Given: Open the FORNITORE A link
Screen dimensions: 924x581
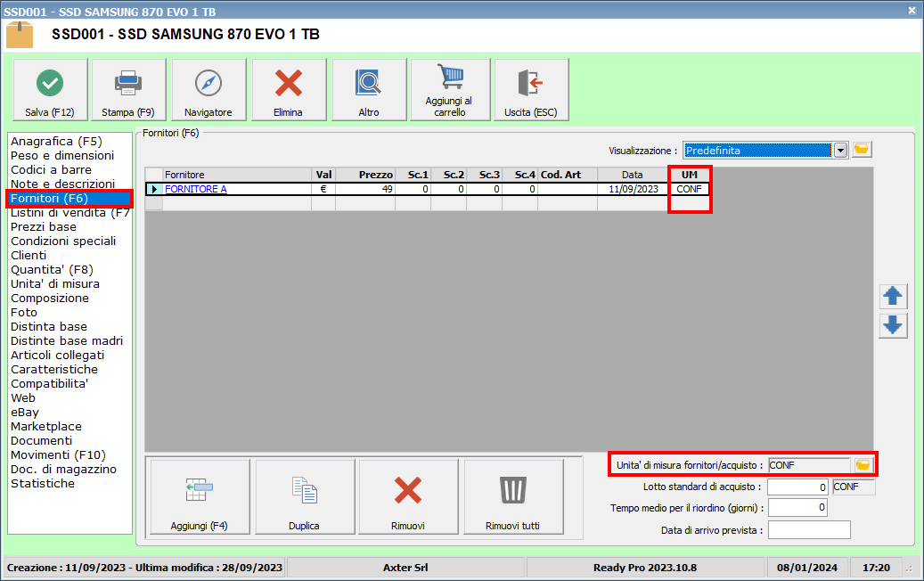Looking at the screenshot, I should [196, 189].
